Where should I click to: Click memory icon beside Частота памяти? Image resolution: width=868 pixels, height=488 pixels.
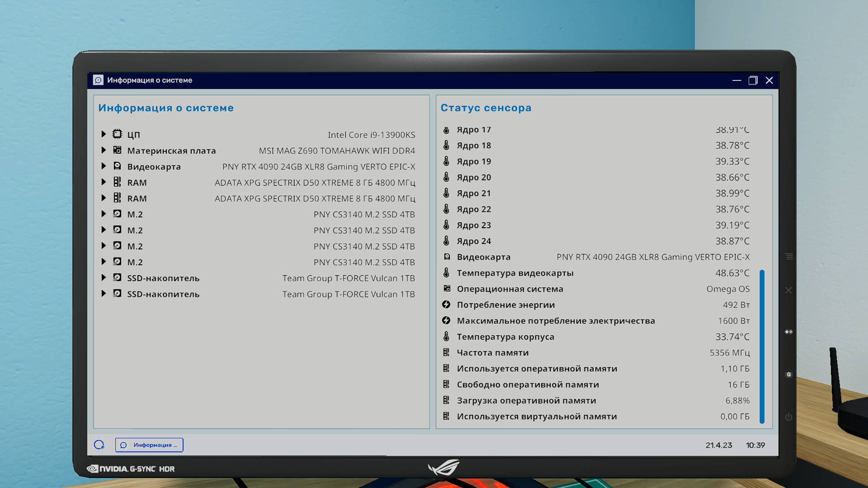tap(446, 352)
